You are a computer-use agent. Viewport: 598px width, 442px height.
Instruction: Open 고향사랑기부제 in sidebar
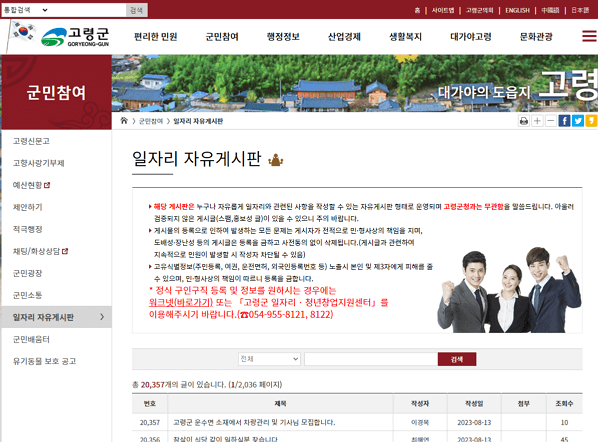pos(39,163)
